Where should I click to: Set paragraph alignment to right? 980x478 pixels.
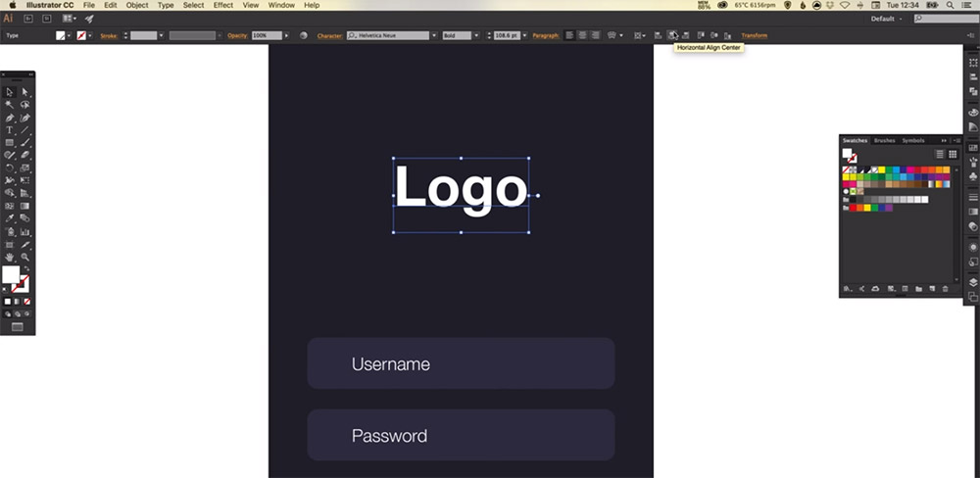click(x=596, y=35)
